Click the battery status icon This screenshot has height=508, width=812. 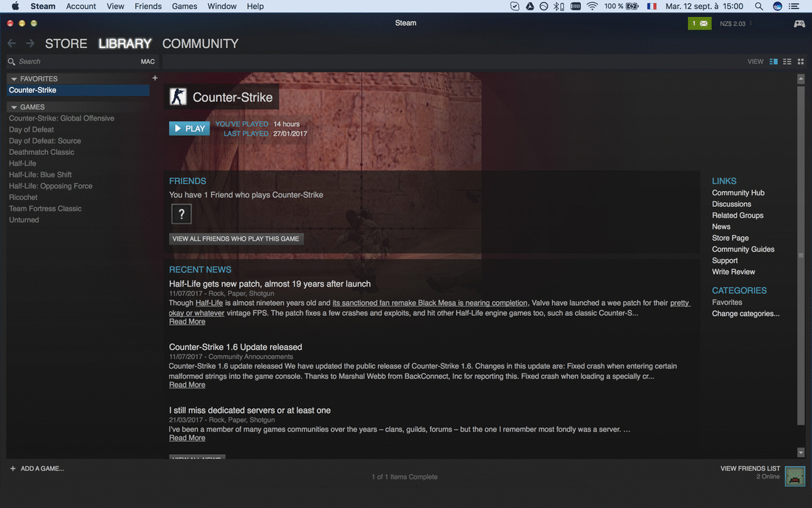tap(633, 6)
